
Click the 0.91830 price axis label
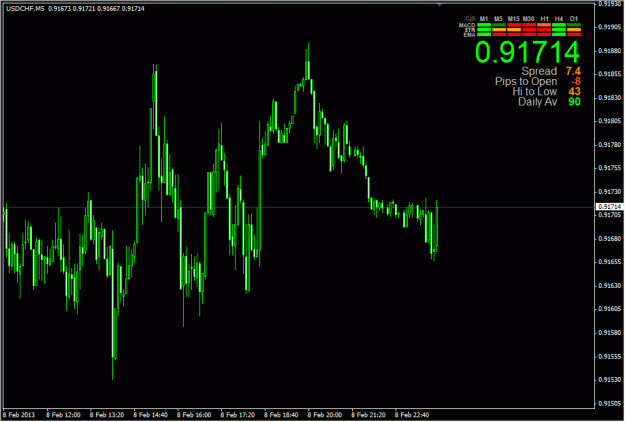point(610,98)
